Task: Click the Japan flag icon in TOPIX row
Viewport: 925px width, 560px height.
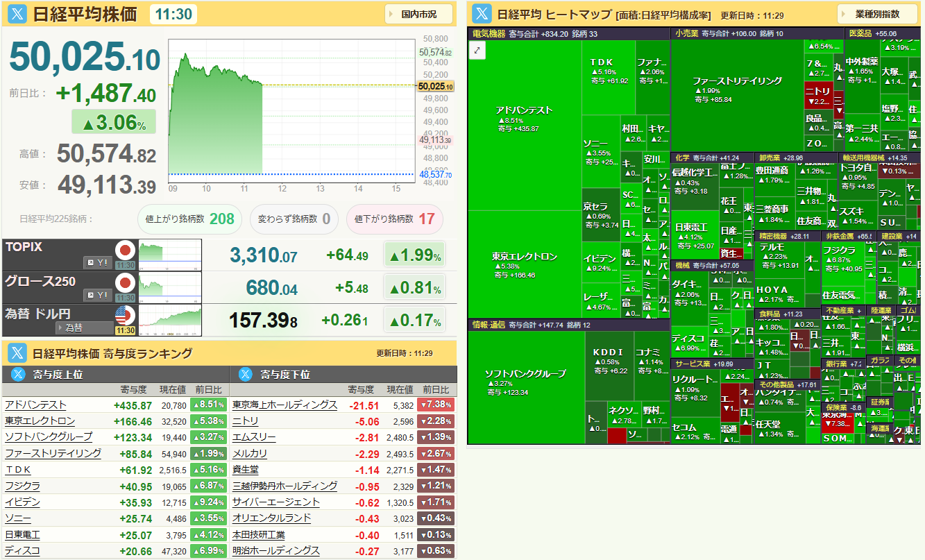Action: pyautogui.click(x=125, y=251)
